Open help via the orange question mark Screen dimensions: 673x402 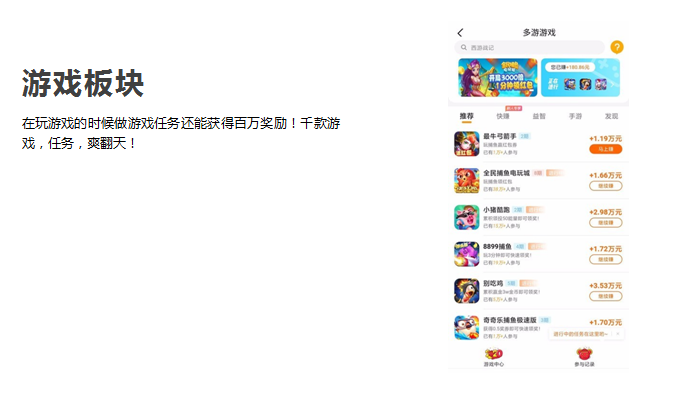coord(617,47)
